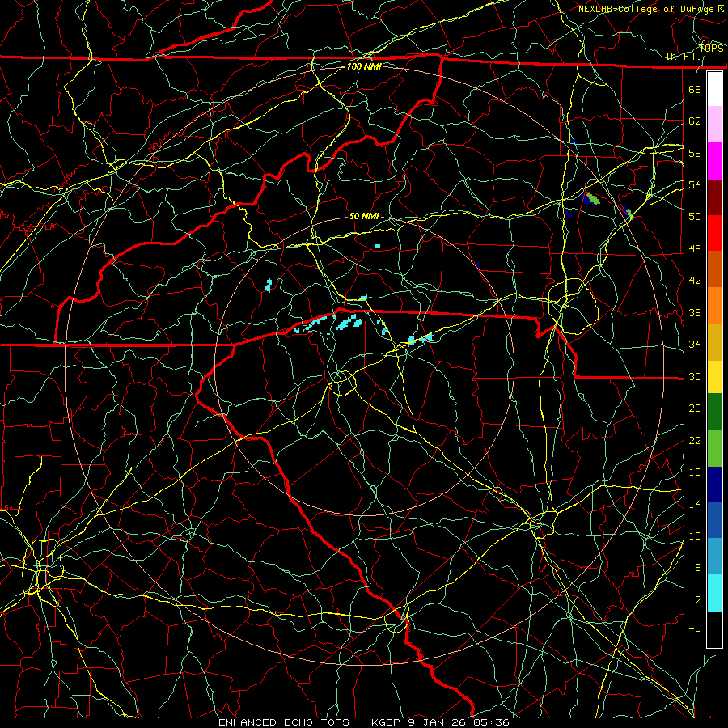Screen dimensions: 728x728
Task: Click the 'TOPS' legend title
Action: pos(711,48)
